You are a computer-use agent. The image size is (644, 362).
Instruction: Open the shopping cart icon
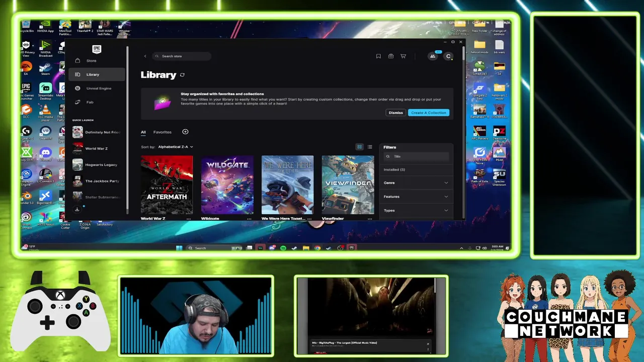coord(403,56)
